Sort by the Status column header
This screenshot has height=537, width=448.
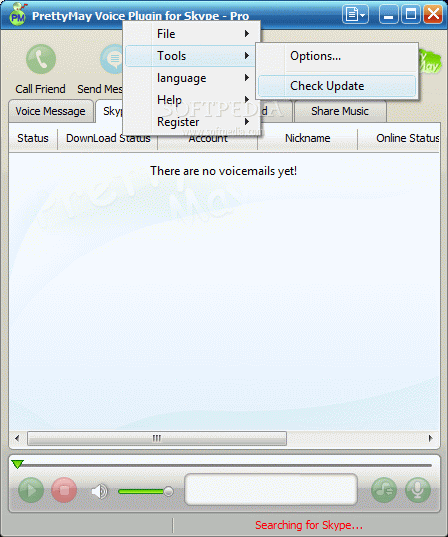click(33, 138)
